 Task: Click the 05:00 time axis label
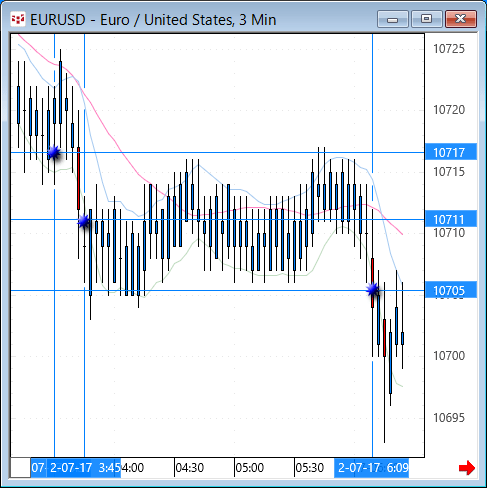click(249, 468)
